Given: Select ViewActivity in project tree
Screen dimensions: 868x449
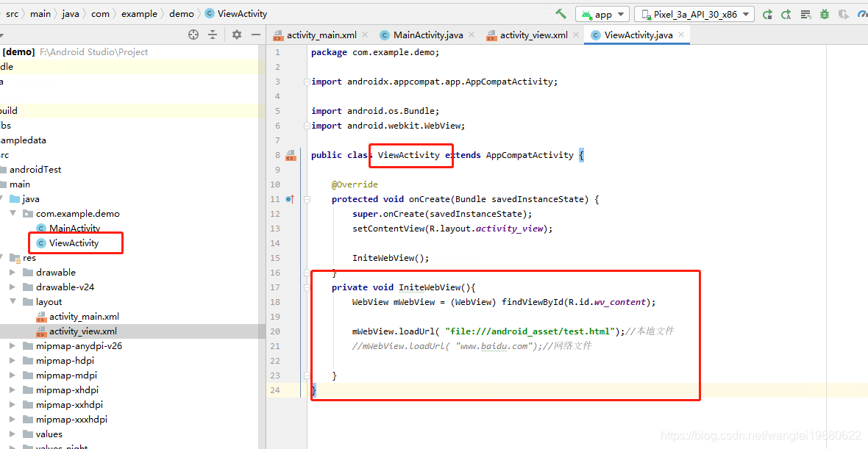Looking at the screenshot, I should pyautogui.click(x=74, y=243).
